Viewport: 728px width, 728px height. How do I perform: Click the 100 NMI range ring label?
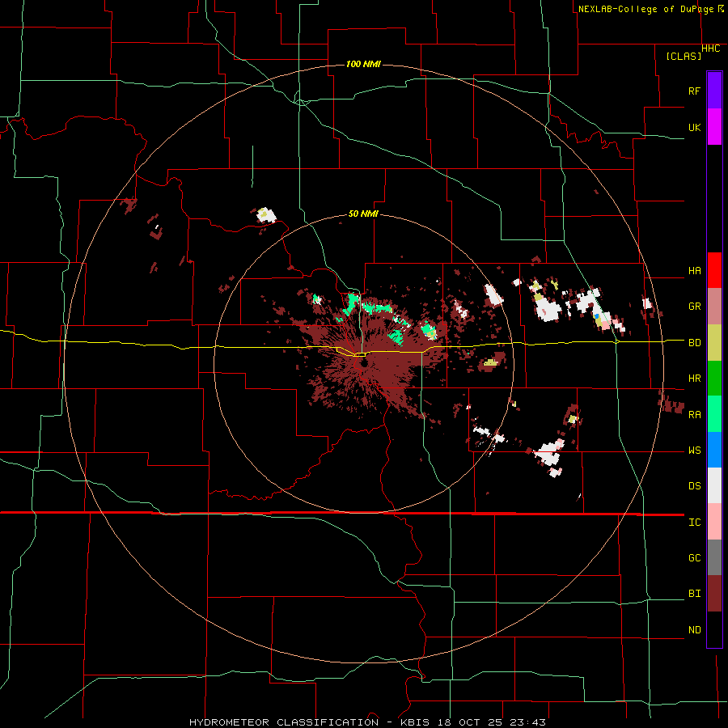click(363, 64)
